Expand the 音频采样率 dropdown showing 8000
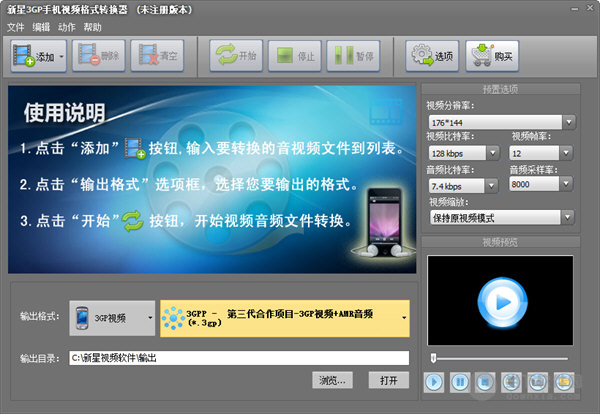The width and height of the screenshot is (600, 414). [x=566, y=184]
